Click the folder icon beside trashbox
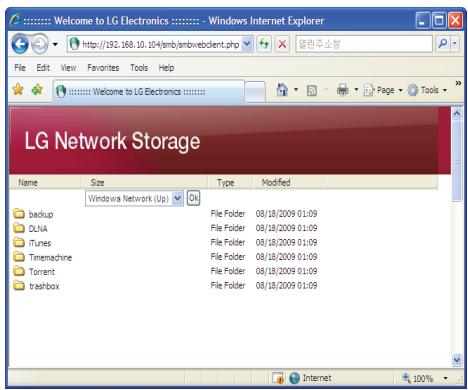Image resolution: width=468 pixels, height=390 pixels. tap(19, 285)
